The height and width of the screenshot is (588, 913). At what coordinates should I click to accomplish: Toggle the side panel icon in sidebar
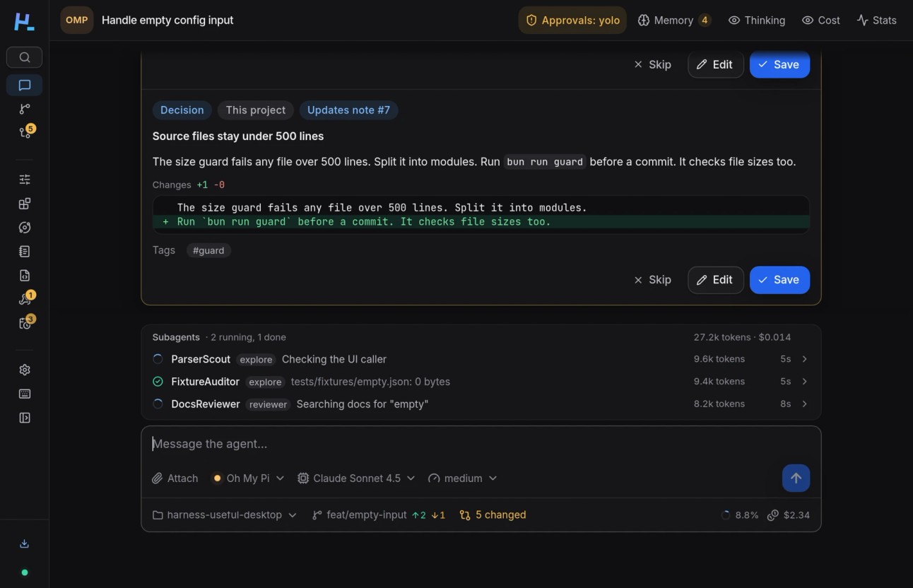click(24, 418)
